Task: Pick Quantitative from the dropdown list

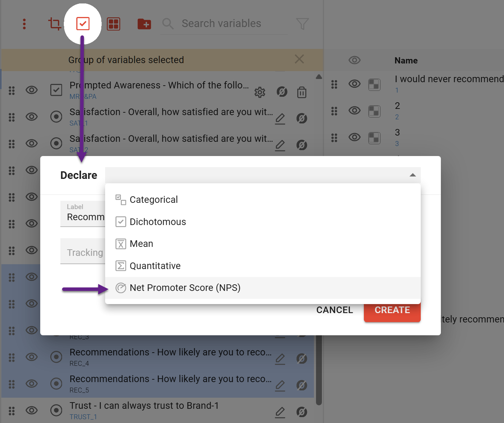Action: point(155,266)
